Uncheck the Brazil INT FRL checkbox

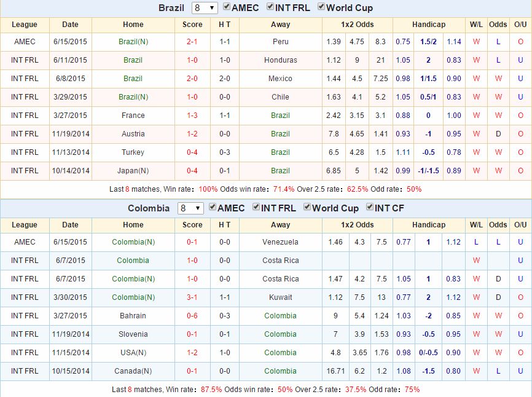[x=270, y=7]
